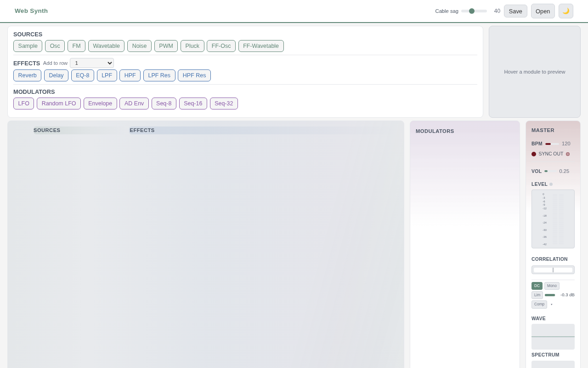
Task: Toggle the Comp compressor button
Action: 539,305
